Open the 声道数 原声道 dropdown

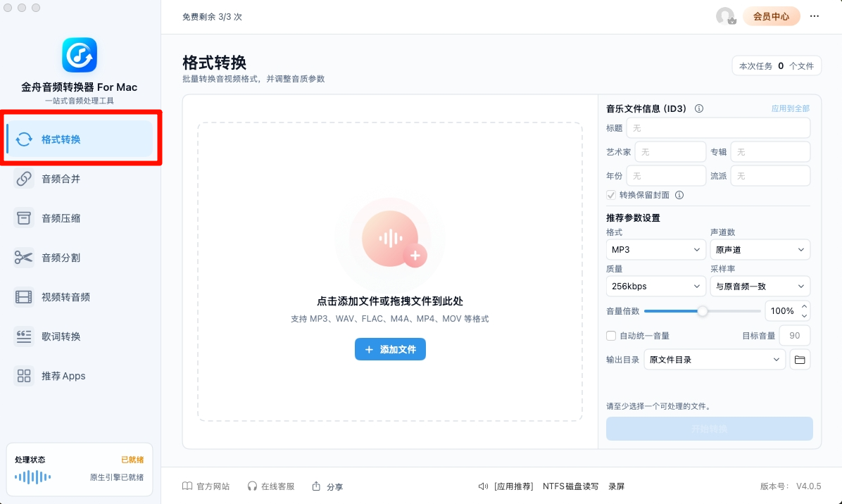tap(760, 250)
